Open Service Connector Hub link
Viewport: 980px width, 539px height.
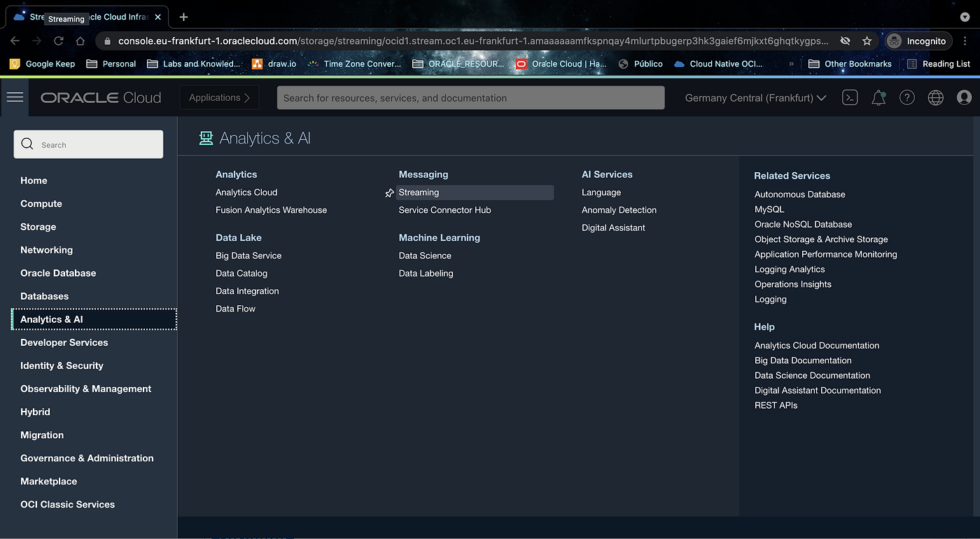pyautogui.click(x=444, y=210)
